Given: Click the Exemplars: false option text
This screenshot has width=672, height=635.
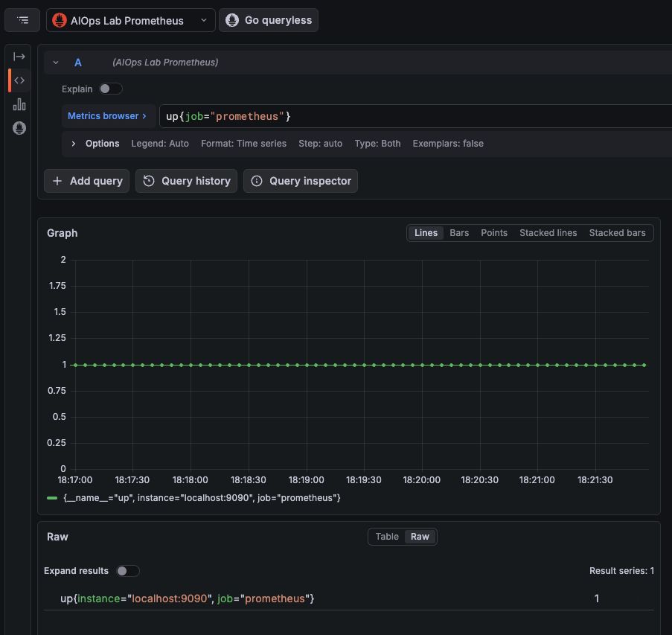Looking at the screenshot, I should pos(448,144).
